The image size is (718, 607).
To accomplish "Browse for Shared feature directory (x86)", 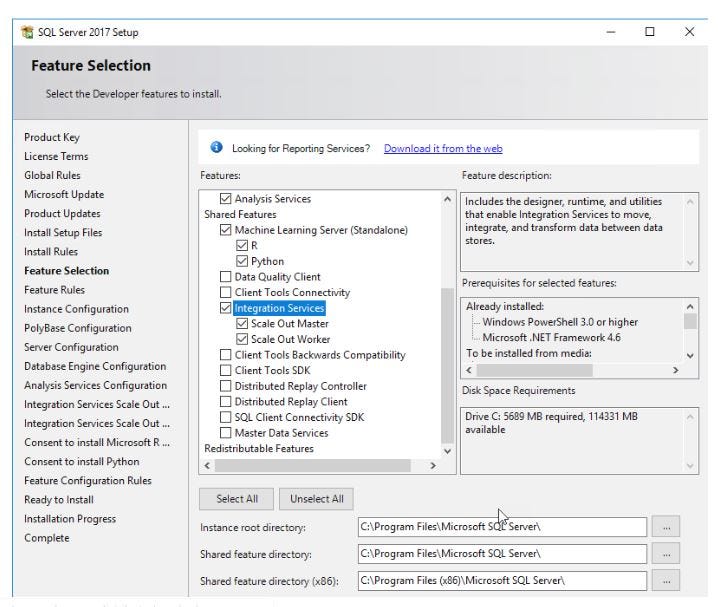I will coord(666,580).
